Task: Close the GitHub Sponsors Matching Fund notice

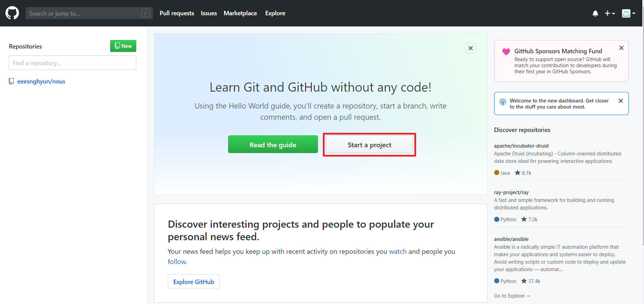Action: point(621,48)
